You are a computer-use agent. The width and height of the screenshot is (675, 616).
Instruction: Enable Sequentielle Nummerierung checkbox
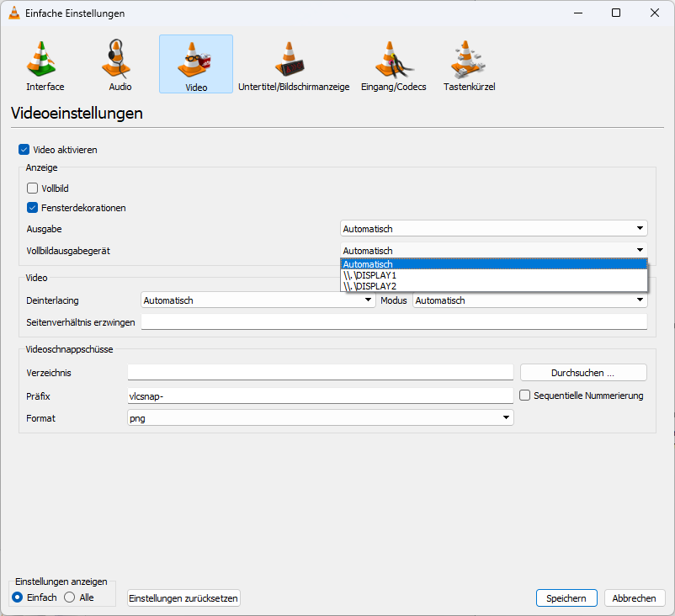pyautogui.click(x=524, y=396)
